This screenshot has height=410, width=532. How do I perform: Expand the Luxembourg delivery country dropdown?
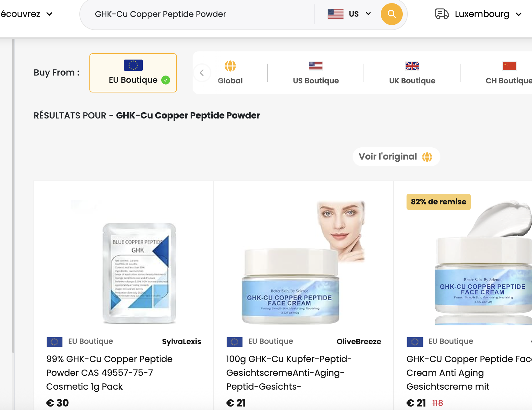519,14
